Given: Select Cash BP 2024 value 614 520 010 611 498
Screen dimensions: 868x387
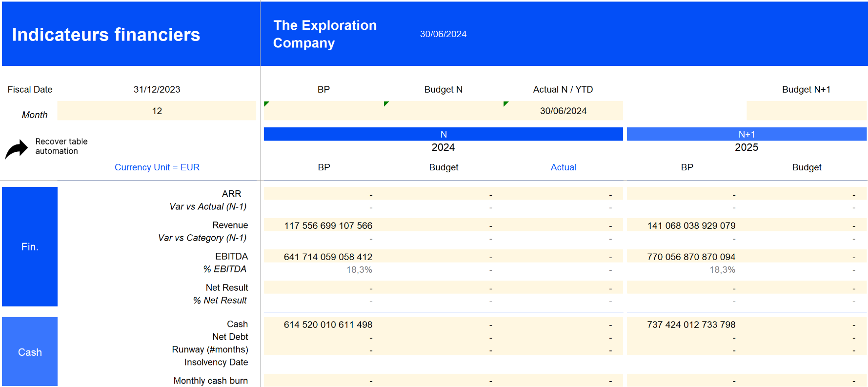Looking at the screenshot, I should 328,325.
